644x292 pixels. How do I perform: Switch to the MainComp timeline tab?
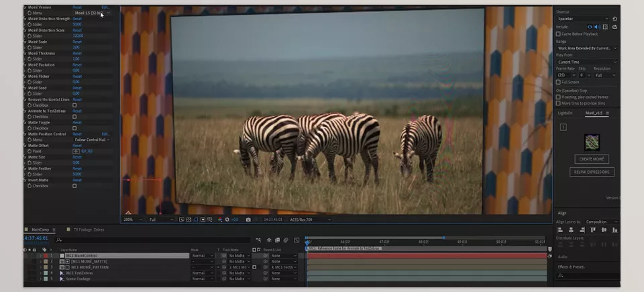pos(40,230)
